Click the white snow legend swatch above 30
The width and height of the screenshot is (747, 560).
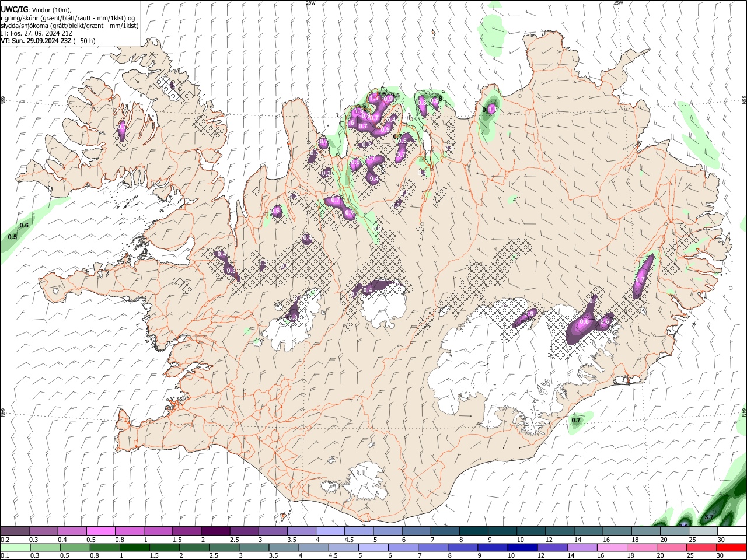(732, 531)
